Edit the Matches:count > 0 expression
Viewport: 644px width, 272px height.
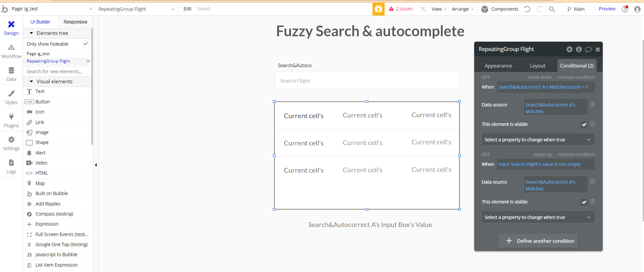(x=546, y=87)
